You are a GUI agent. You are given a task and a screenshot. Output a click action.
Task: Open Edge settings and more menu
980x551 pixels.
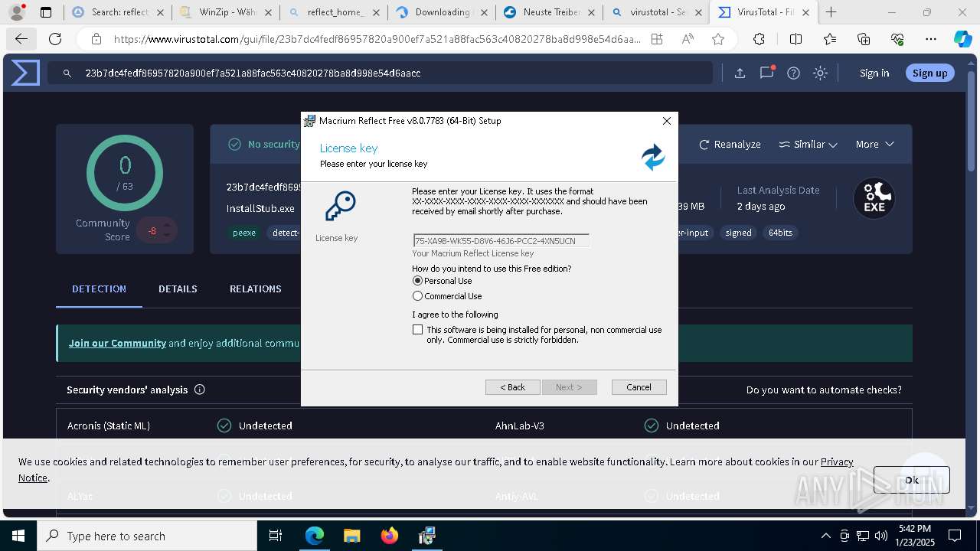(930, 39)
